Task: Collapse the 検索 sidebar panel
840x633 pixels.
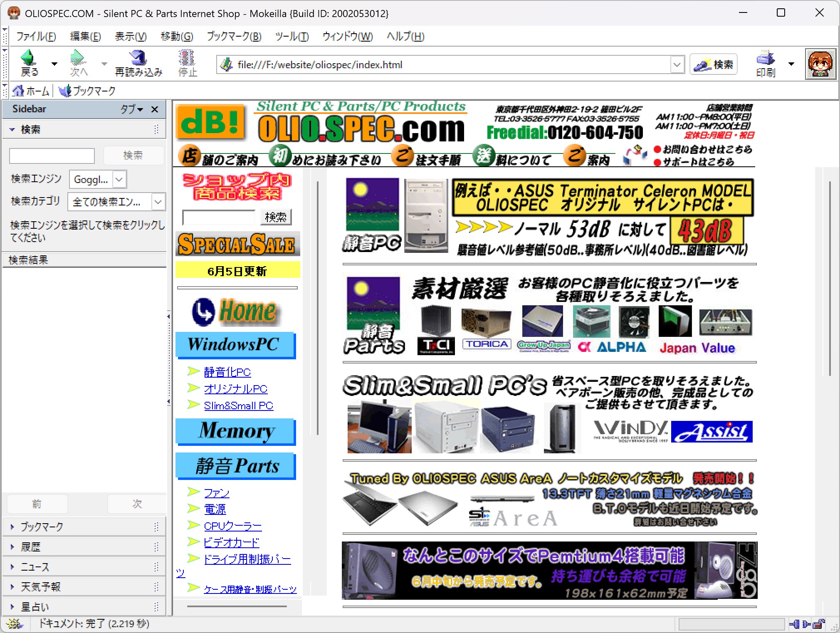Action: [12, 130]
